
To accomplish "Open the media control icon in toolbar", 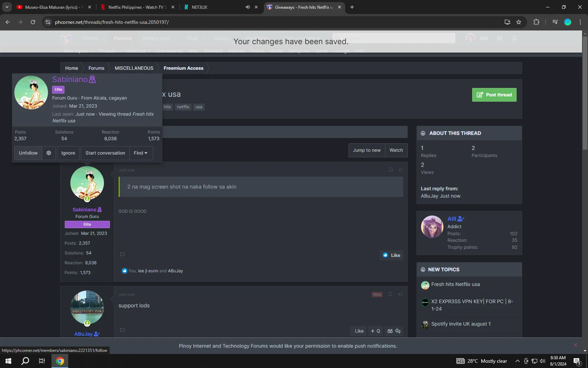I will (x=555, y=22).
